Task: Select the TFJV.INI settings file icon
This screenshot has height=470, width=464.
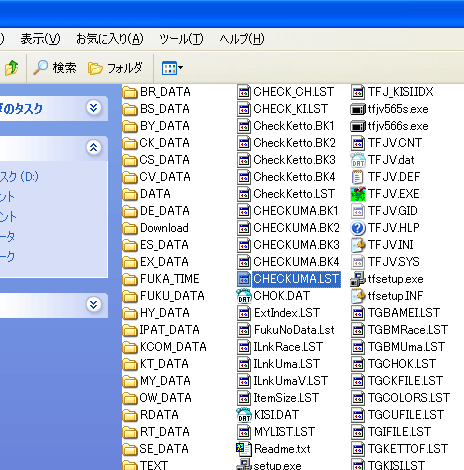Action: coord(358,245)
